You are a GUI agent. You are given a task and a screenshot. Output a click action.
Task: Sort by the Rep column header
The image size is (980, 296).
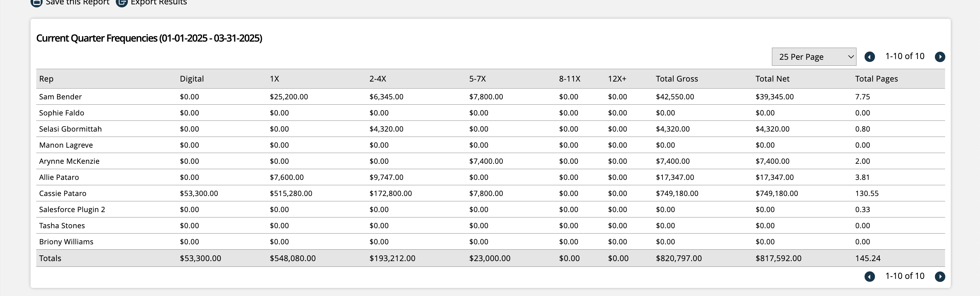46,79
